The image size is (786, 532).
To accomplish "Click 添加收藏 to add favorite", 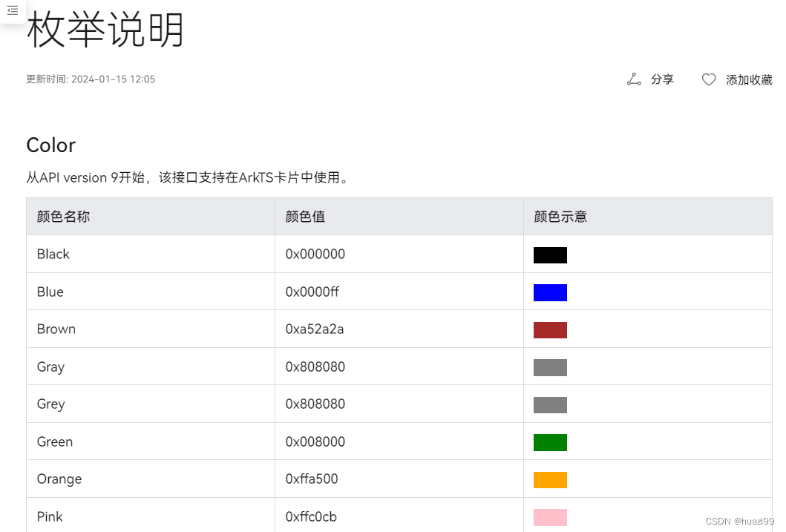I will (x=749, y=79).
